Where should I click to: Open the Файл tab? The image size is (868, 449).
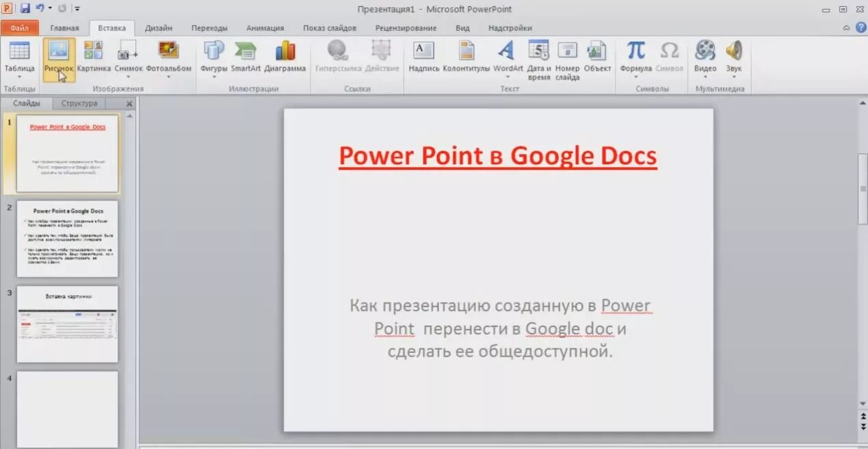(19, 28)
